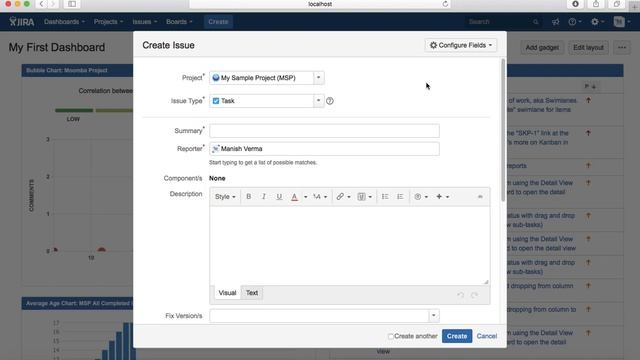
Task: Click the Safari show tabs icon
Action: [x=616, y=4]
